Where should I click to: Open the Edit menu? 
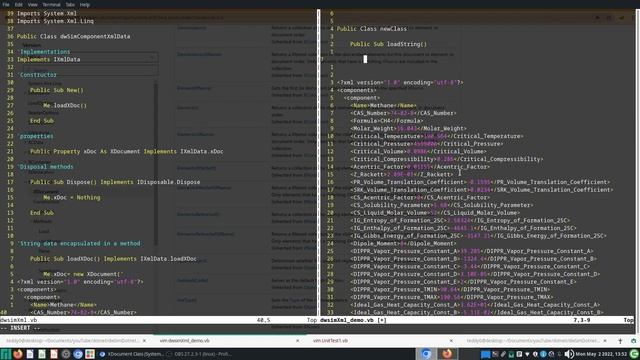click(19, 4)
